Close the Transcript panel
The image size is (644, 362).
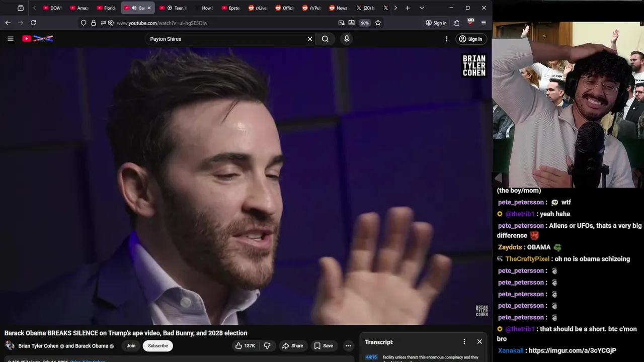point(479,342)
